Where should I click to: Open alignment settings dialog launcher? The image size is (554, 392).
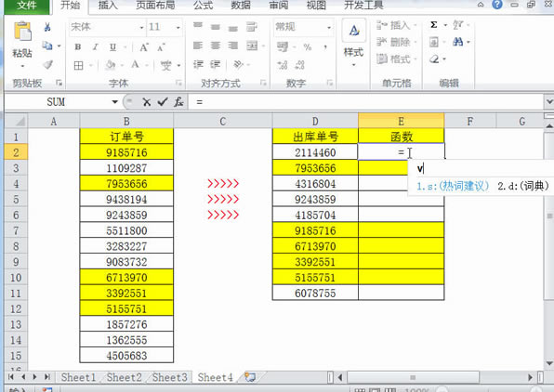[263, 83]
